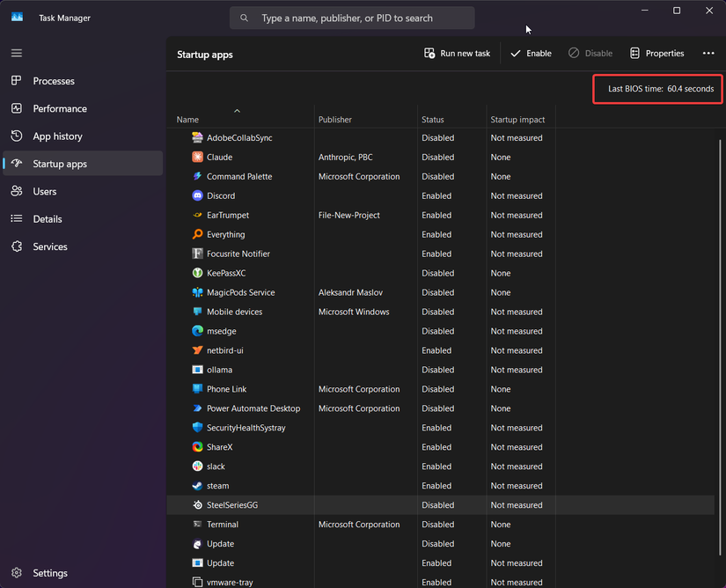The width and height of the screenshot is (726, 588).
Task: Open the App history page
Action: point(83,136)
